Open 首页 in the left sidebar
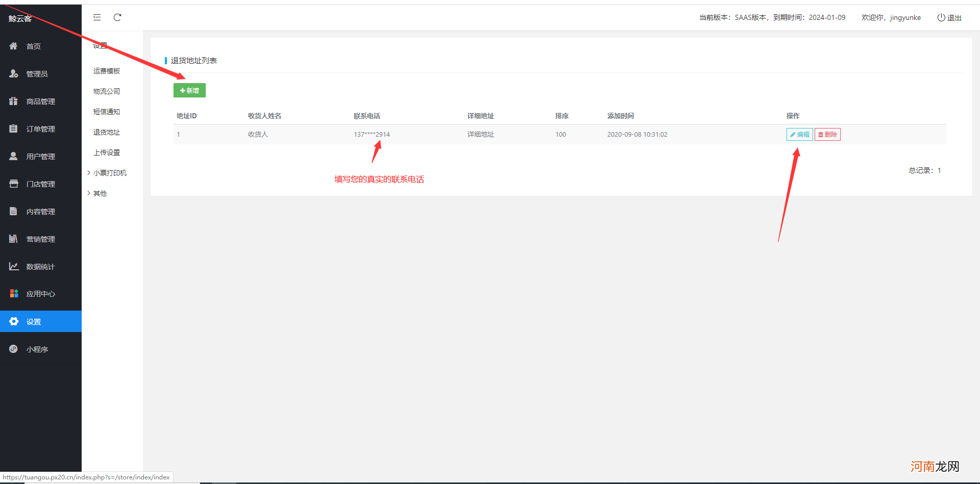 pyautogui.click(x=34, y=46)
